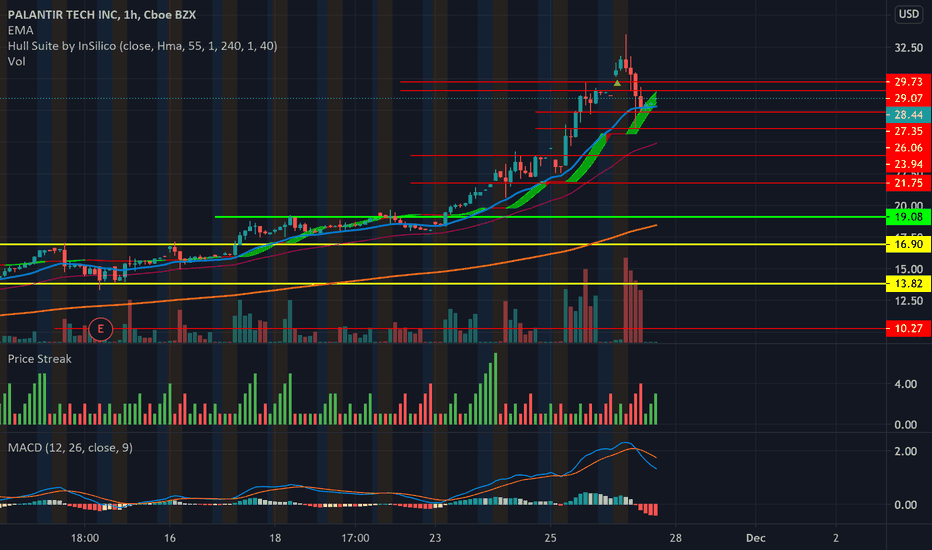
Task: Click the 2.00 MACD scale value
Action: click(905, 451)
